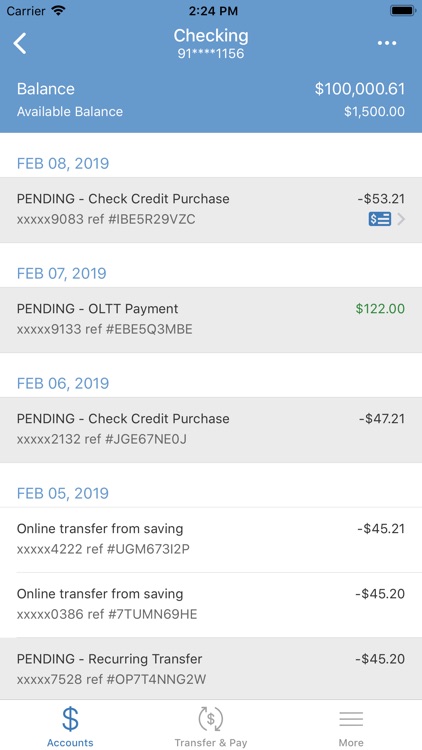Switch to Transfer & Pay tab
This screenshot has width=422, height=750.
pyautogui.click(x=211, y=726)
